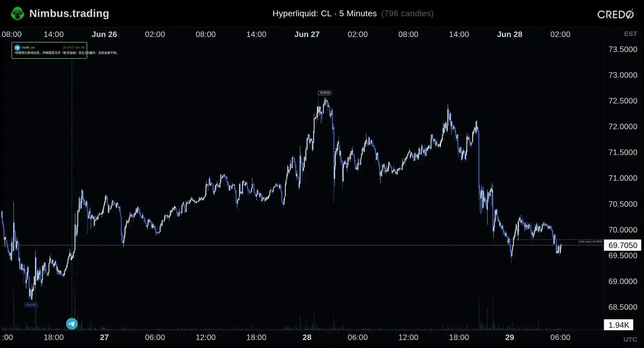Click the UTC timezone label

630,339
